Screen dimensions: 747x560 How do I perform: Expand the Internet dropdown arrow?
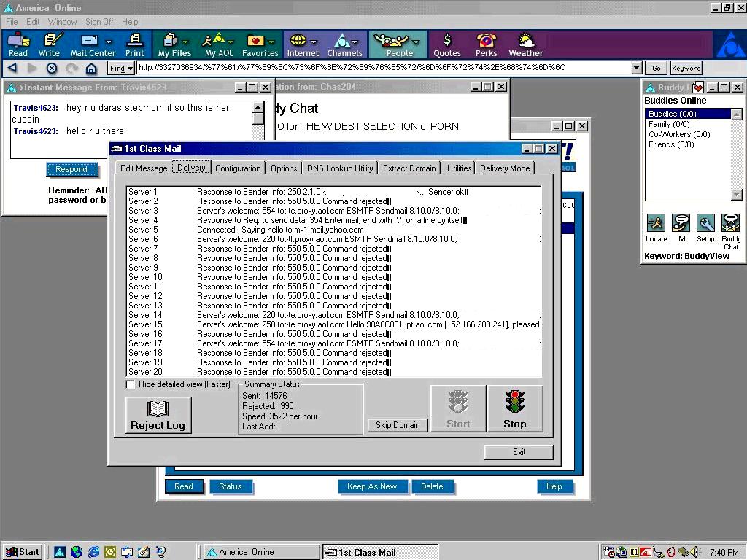click(x=314, y=42)
